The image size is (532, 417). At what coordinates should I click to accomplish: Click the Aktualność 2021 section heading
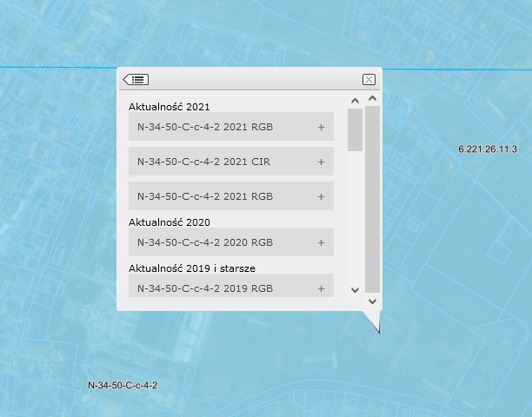[170, 107]
